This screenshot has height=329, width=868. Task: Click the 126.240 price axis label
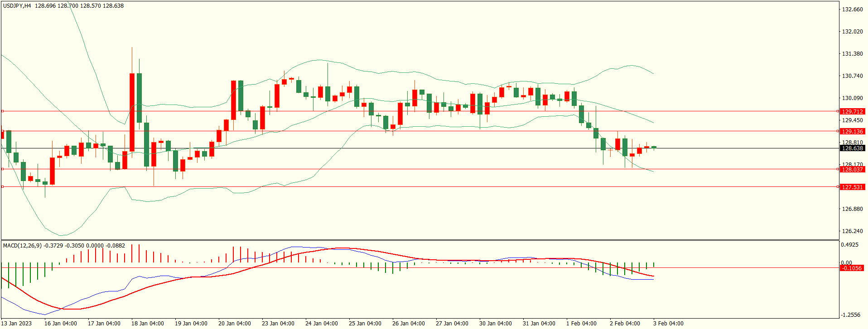852,231
